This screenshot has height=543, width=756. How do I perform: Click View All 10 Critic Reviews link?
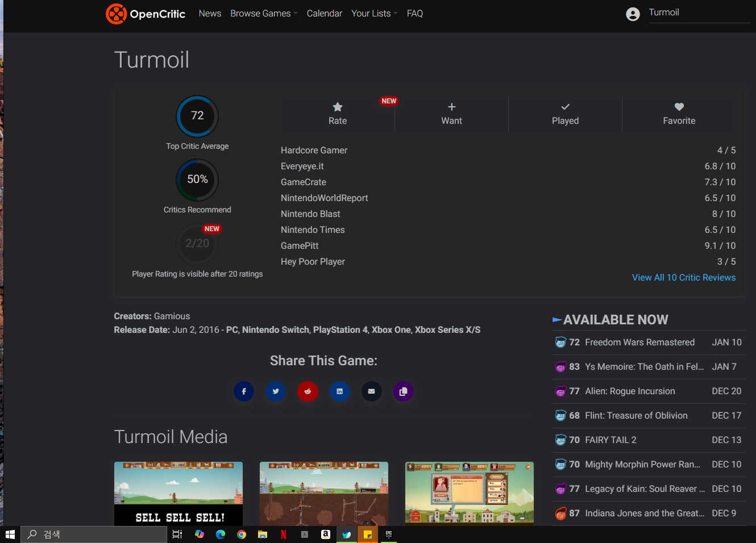pos(684,278)
